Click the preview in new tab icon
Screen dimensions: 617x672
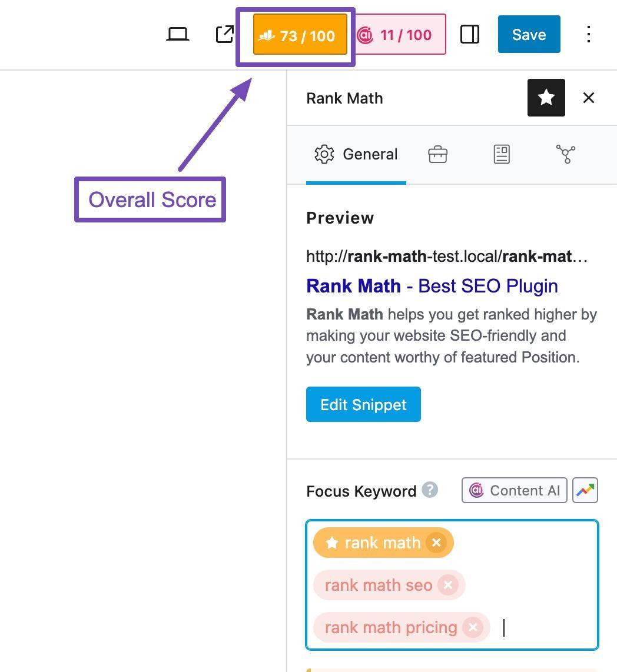point(224,34)
